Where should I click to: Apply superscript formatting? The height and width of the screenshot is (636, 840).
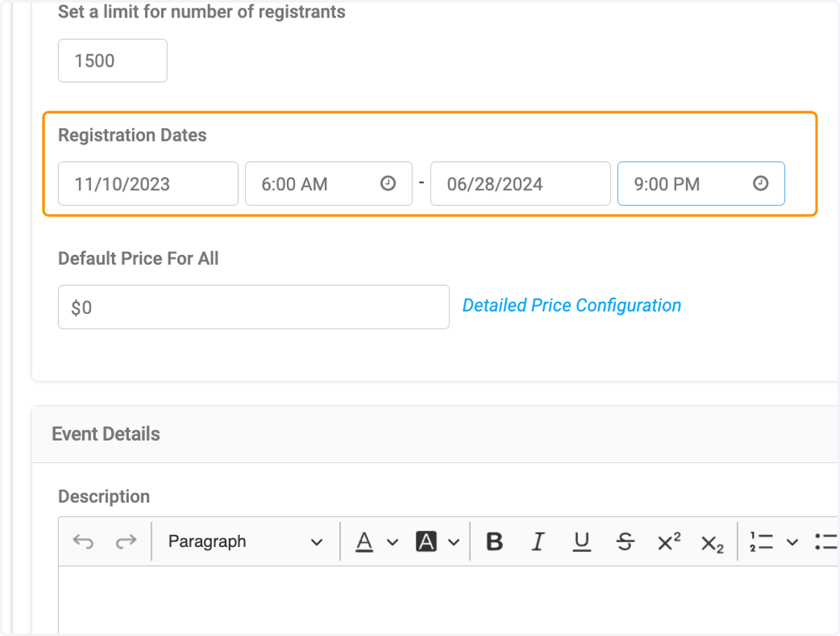(669, 541)
